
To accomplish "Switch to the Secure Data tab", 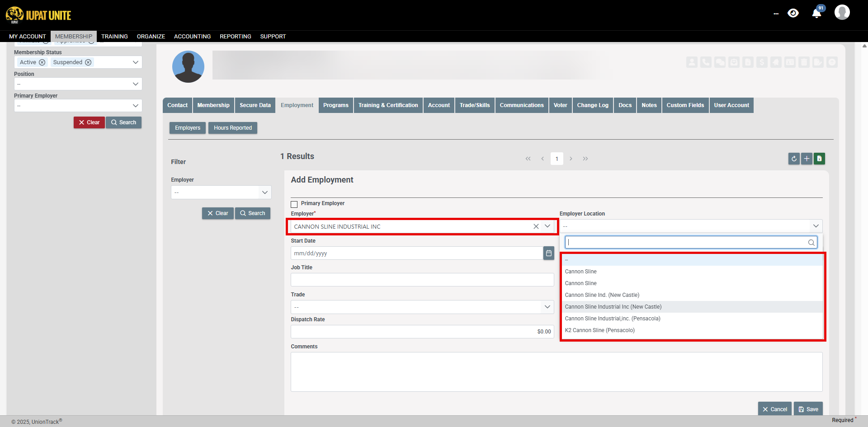I will (x=255, y=105).
